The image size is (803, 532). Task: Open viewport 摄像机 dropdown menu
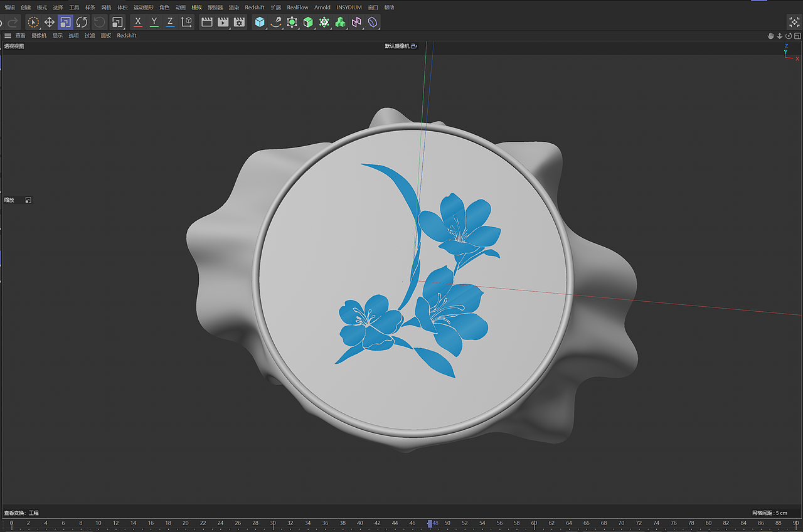point(39,36)
